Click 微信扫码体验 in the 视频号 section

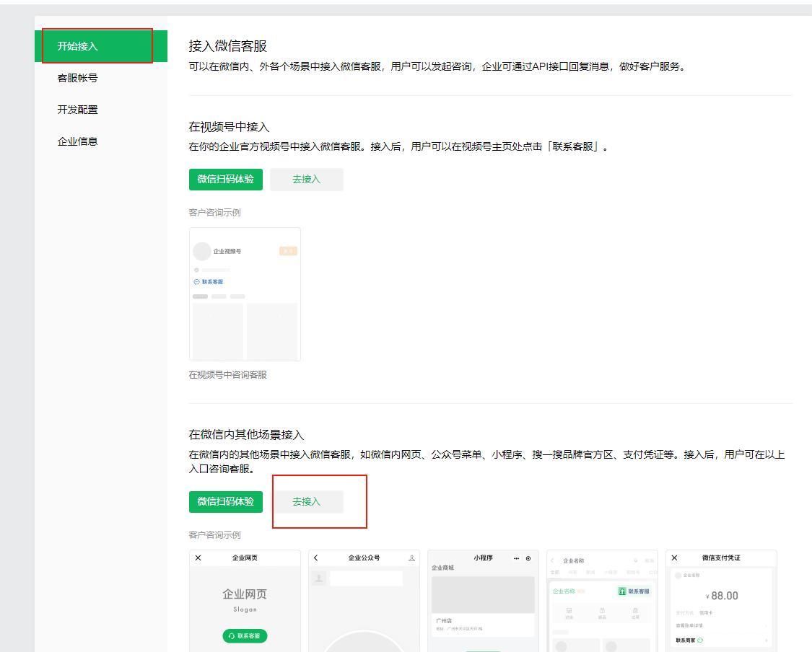click(225, 180)
